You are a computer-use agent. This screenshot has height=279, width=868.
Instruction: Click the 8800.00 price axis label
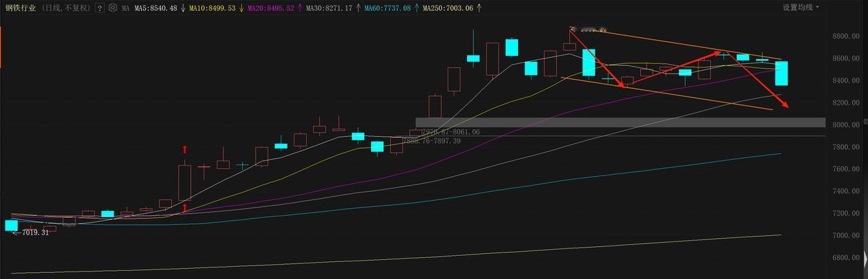pos(845,37)
